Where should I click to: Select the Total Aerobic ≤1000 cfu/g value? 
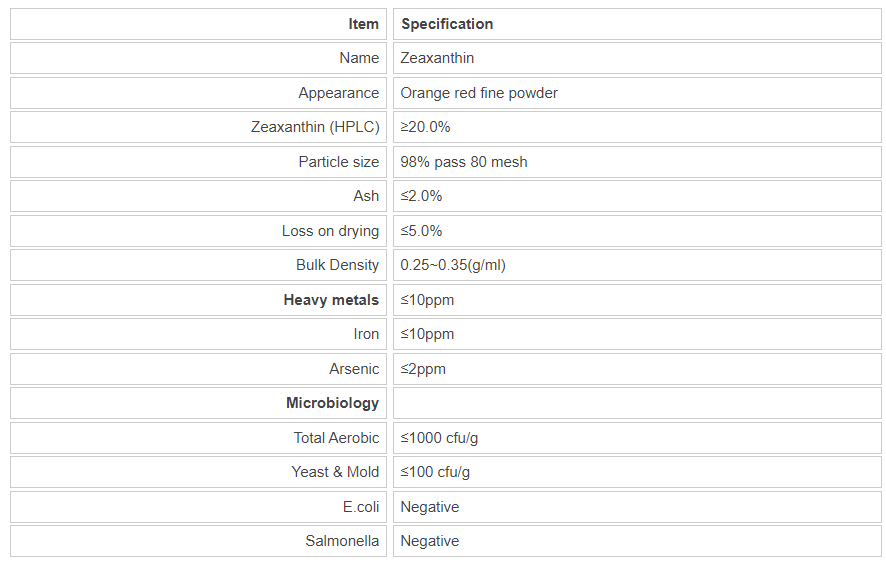(x=446, y=438)
